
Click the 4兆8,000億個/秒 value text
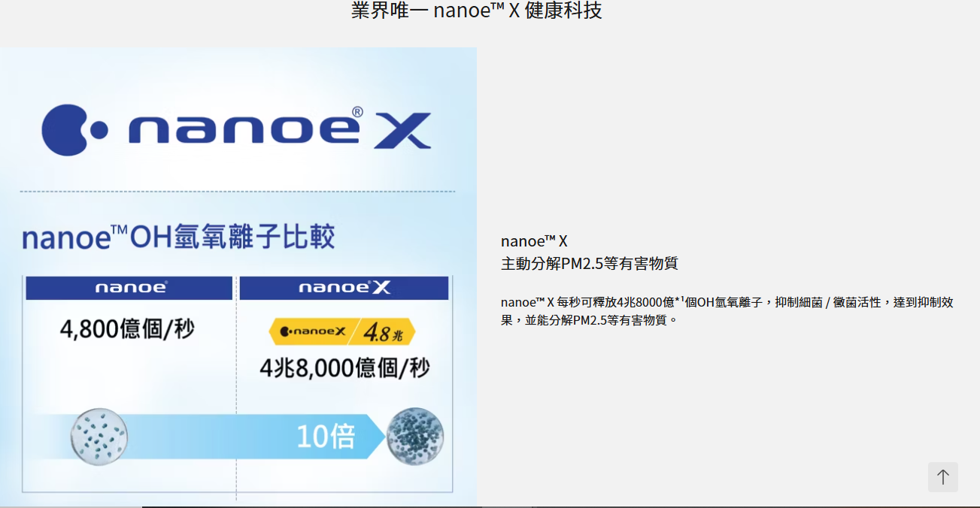(x=344, y=368)
